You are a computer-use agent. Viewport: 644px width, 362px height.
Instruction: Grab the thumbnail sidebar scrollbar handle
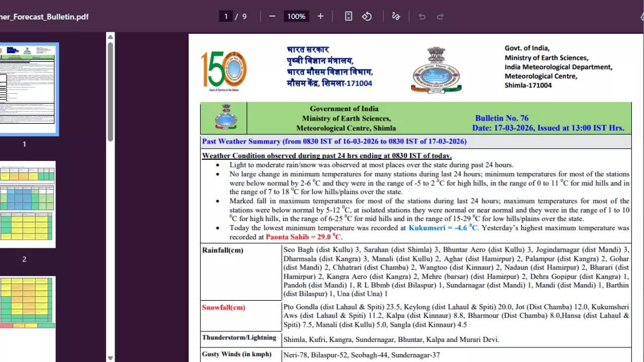(x=110, y=90)
